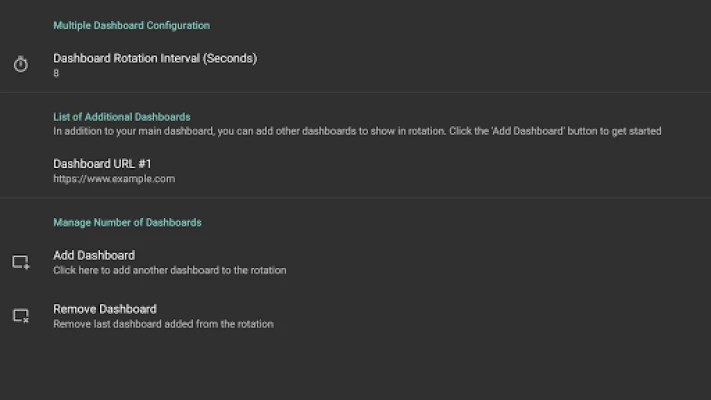Screen dimensions: 711x400
Task: Click the rotation interval value 8
Action: 56,74
